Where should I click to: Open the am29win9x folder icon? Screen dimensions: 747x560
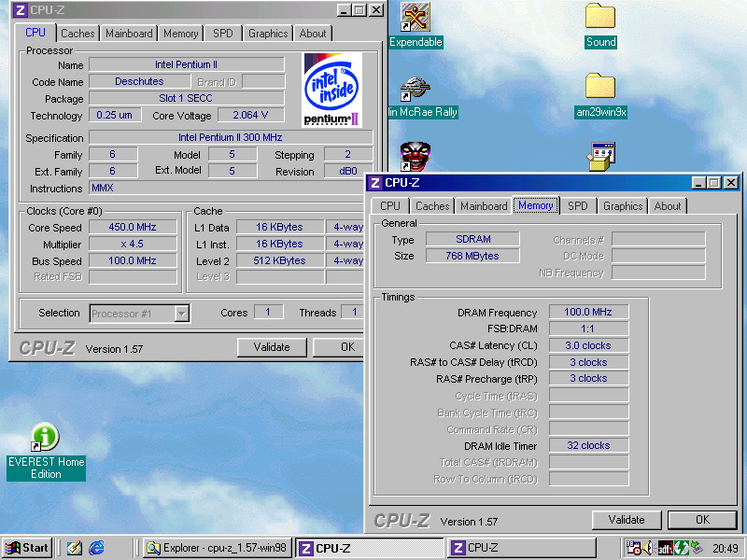(600, 86)
